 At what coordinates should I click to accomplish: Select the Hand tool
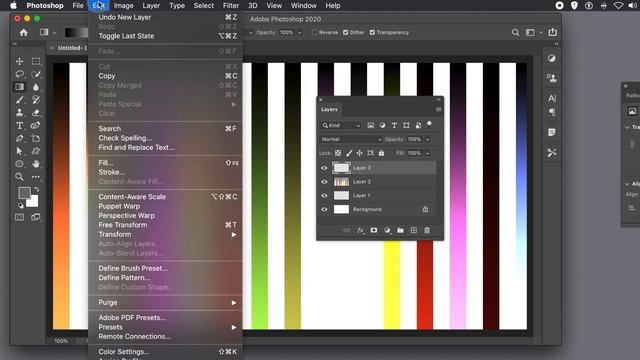(x=36, y=164)
